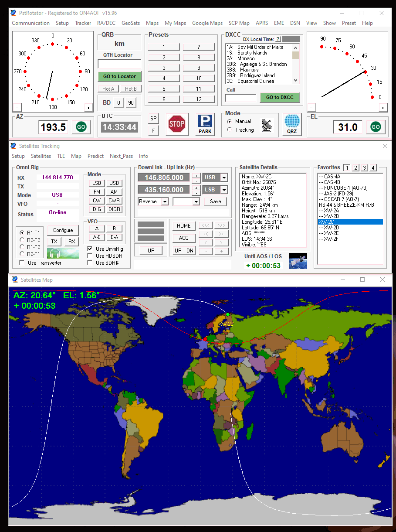Screen dimensions: 396x532
Task: Decrease uplink frequency with - stepper
Action: pyautogui.click(x=196, y=192)
